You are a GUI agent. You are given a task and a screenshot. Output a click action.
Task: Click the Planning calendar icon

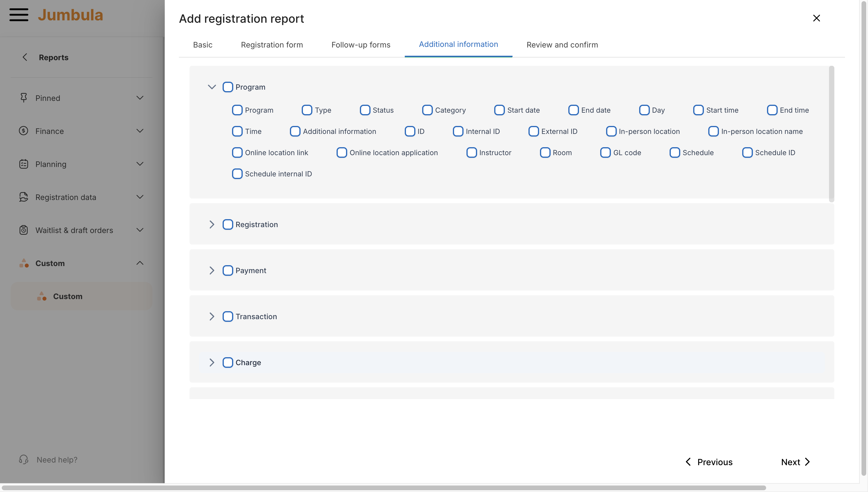23,164
